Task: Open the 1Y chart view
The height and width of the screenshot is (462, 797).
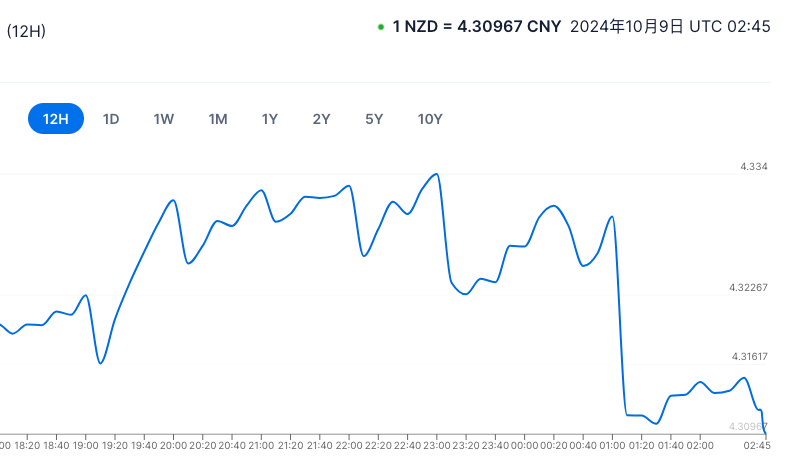Action: tap(270, 119)
